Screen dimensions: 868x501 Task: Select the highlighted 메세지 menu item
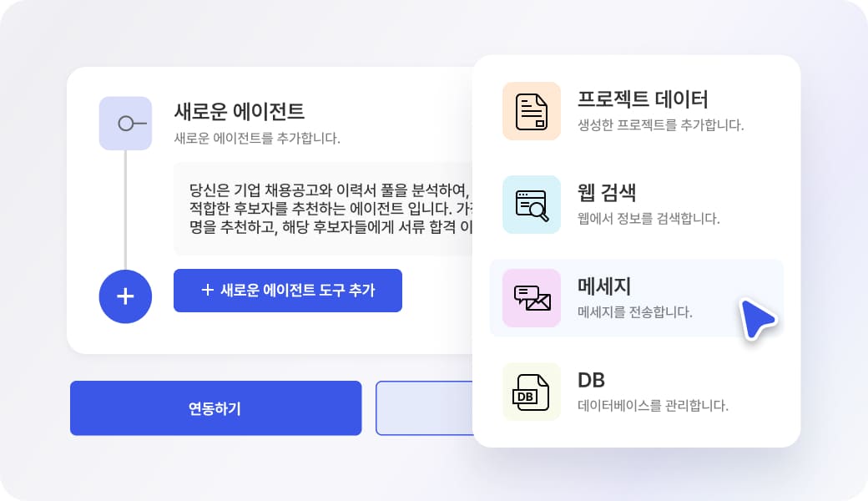[637, 298]
